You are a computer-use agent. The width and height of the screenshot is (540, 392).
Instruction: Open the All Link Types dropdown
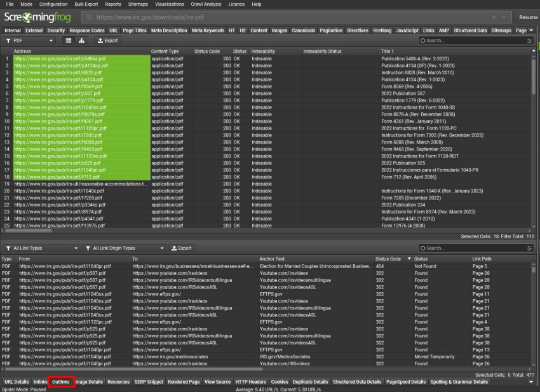[x=42, y=248]
